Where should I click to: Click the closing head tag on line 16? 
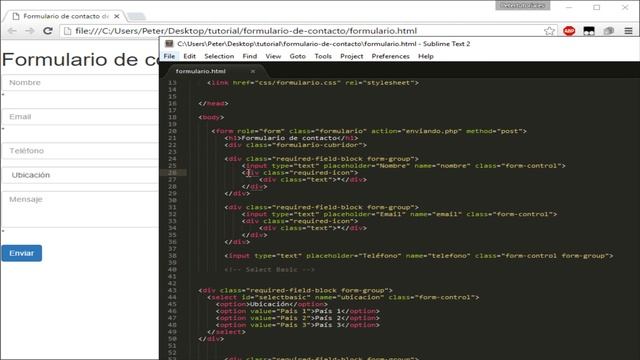[213, 103]
